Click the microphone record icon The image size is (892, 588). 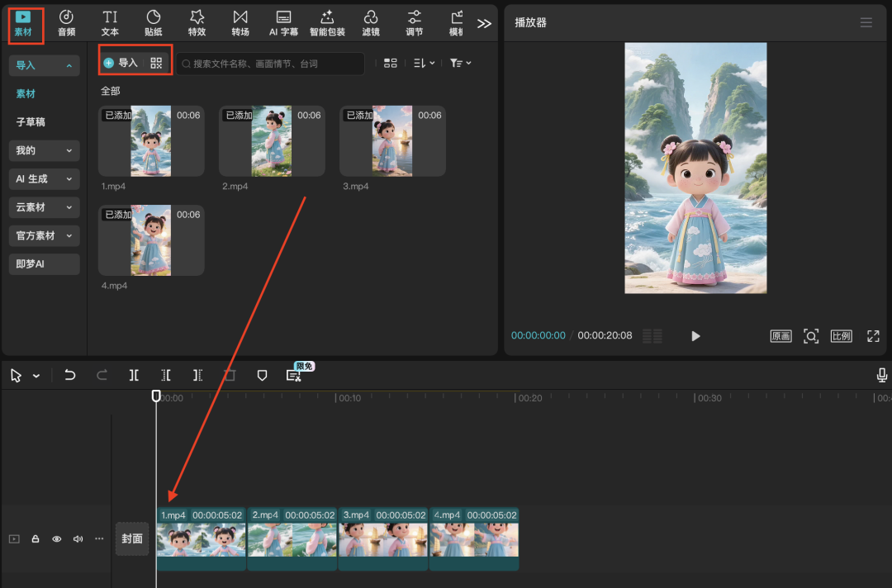coord(882,375)
